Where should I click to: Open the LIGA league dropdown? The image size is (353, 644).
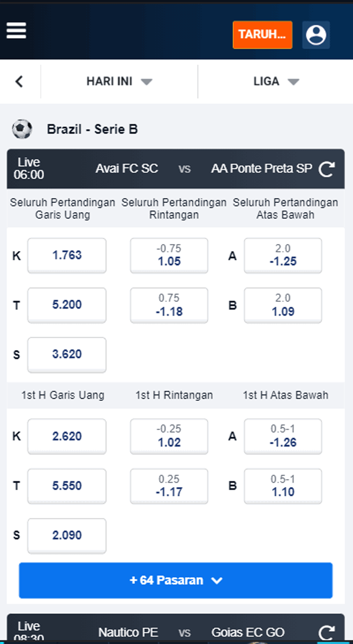coord(276,81)
